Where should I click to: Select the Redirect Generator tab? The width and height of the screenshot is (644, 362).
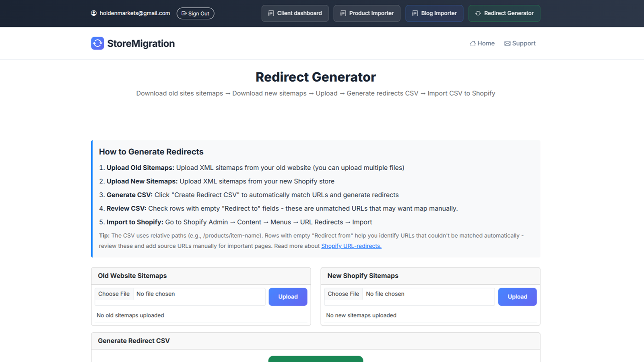[x=504, y=13]
